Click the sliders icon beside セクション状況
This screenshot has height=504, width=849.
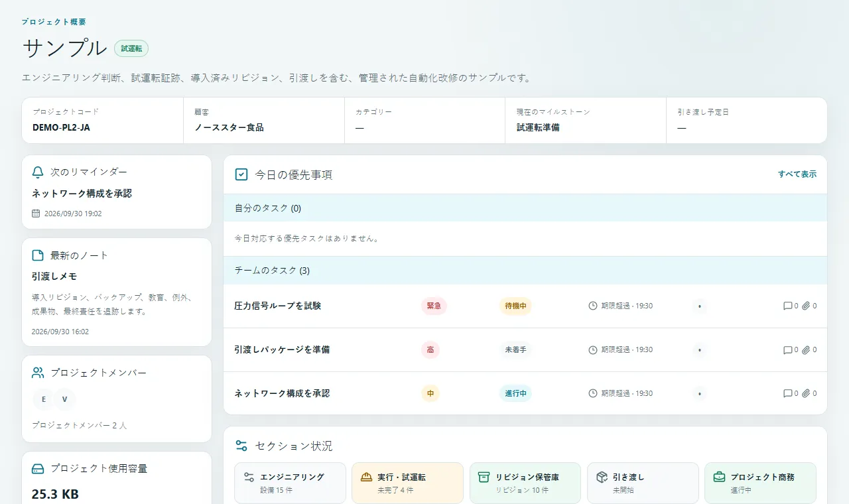click(x=241, y=446)
